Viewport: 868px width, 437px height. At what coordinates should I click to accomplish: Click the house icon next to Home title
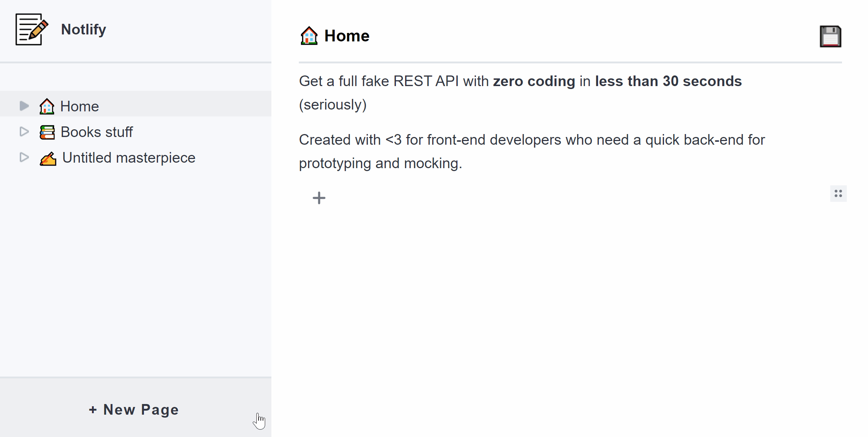(309, 36)
